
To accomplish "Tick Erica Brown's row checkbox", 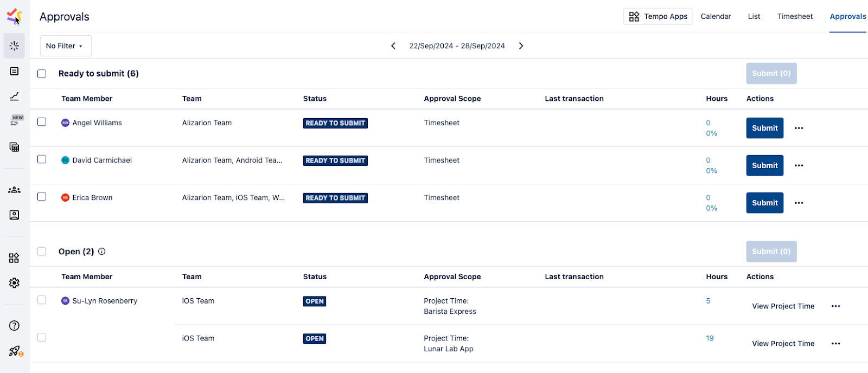I will coord(42,197).
